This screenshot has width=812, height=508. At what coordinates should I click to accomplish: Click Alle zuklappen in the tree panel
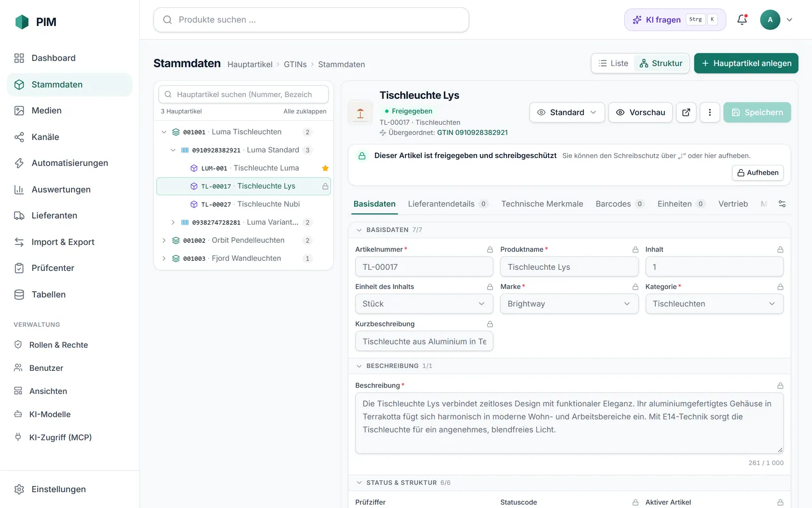pyautogui.click(x=304, y=111)
